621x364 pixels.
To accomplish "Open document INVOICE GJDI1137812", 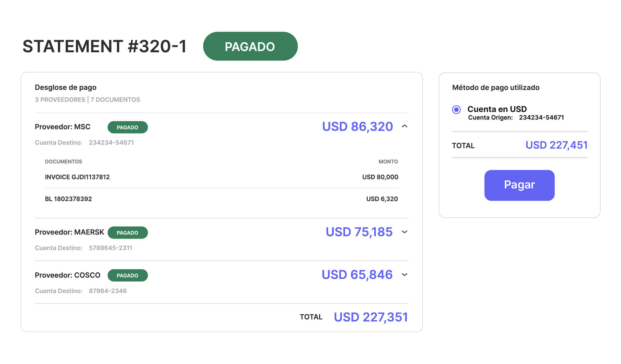I will (77, 177).
